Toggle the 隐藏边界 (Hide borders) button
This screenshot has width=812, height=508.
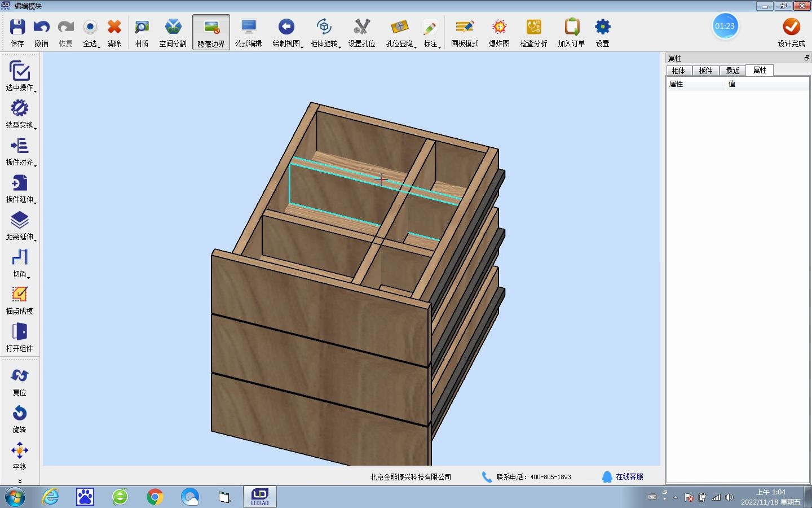pos(211,32)
